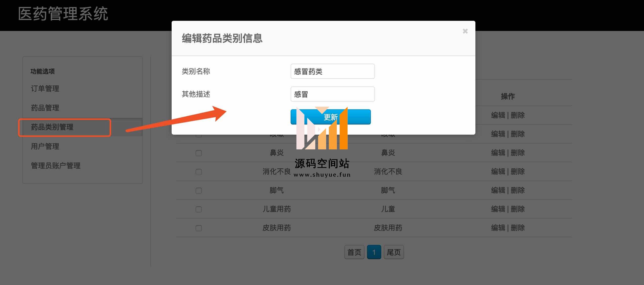The image size is (644, 285).
Task: Tick the 儿童用药 row checkbox
Action: coord(199,209)
